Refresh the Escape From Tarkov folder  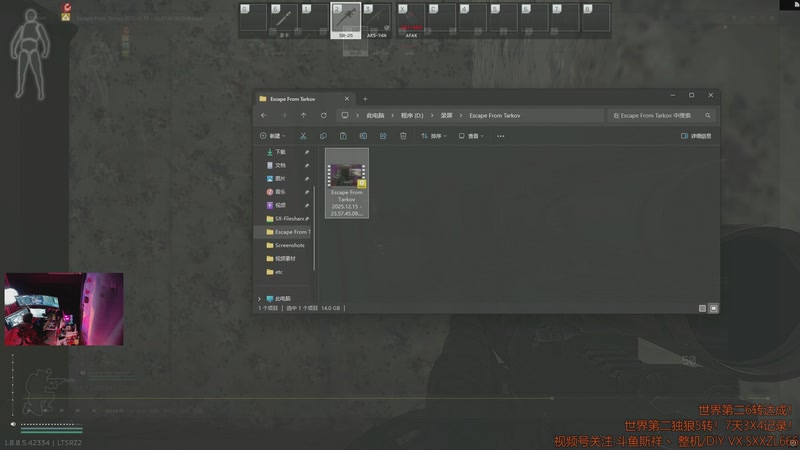(x=323, y=115)
